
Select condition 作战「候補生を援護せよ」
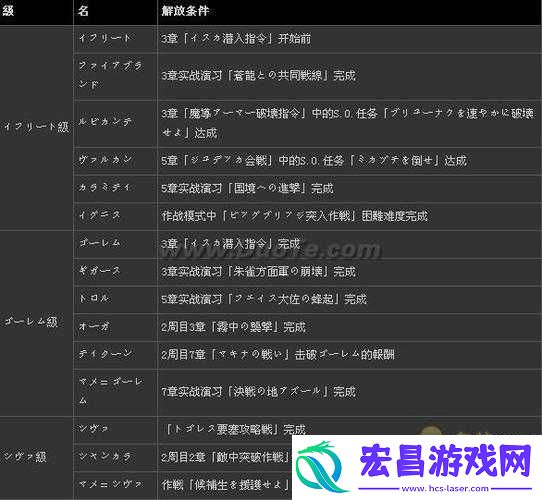click(226, 485)
